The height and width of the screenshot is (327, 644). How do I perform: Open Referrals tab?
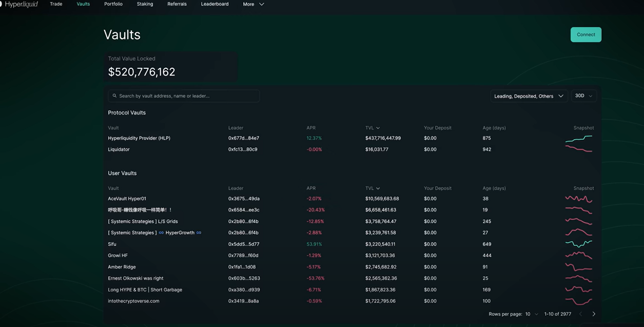[177, 4]
